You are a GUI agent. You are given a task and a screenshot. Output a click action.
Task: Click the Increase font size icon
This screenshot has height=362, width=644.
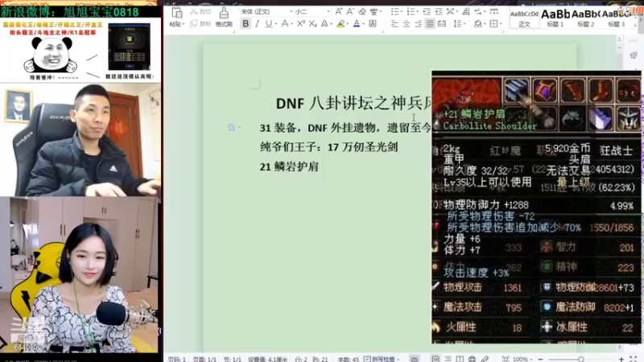338,11
